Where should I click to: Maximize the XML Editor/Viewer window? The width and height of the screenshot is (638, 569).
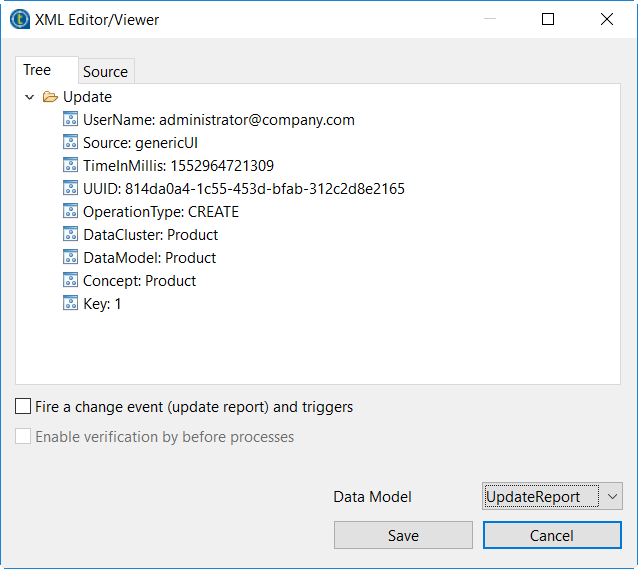(548, 19)
